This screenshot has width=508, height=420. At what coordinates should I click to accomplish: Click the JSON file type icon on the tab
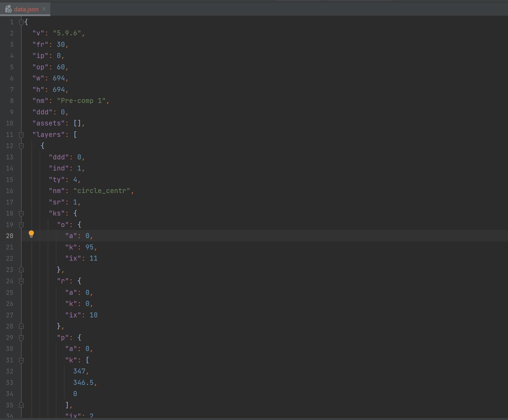[x=8, y=9]
